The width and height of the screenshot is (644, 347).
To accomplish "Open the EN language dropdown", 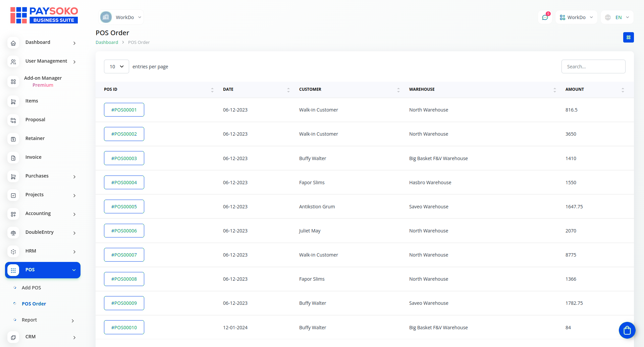I will point(617,17).
